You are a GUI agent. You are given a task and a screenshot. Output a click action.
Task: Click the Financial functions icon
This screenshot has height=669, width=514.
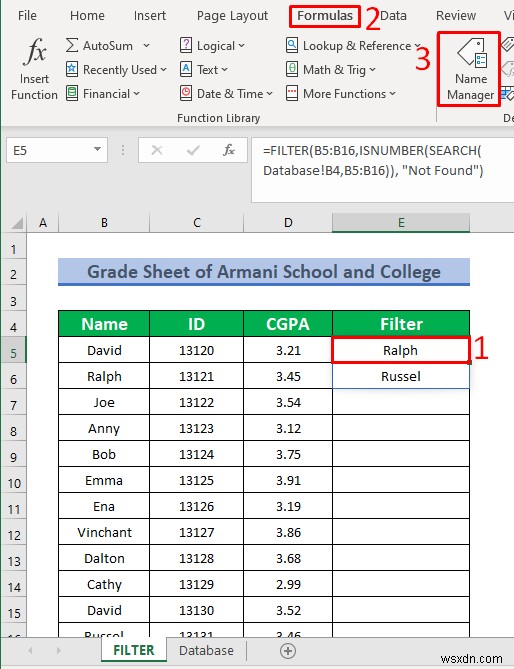(72, 93)
